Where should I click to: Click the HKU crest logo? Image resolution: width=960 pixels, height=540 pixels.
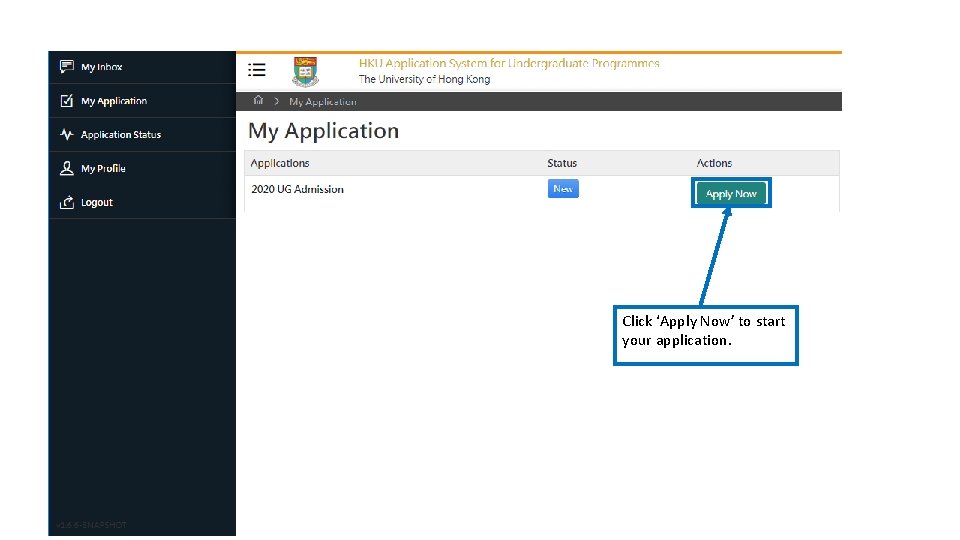coord(305,72)
